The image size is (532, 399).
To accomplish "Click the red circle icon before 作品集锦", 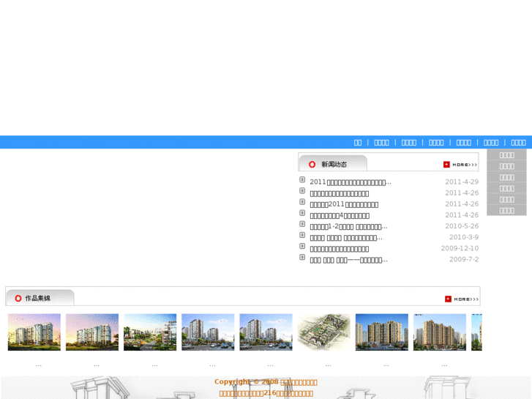I will pos(18,298).
